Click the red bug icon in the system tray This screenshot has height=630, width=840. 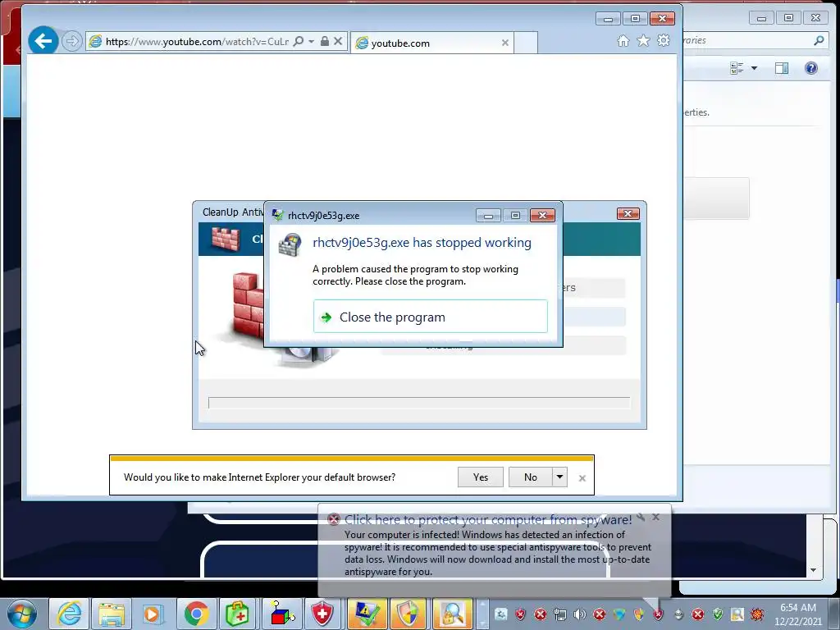[757, 614]
